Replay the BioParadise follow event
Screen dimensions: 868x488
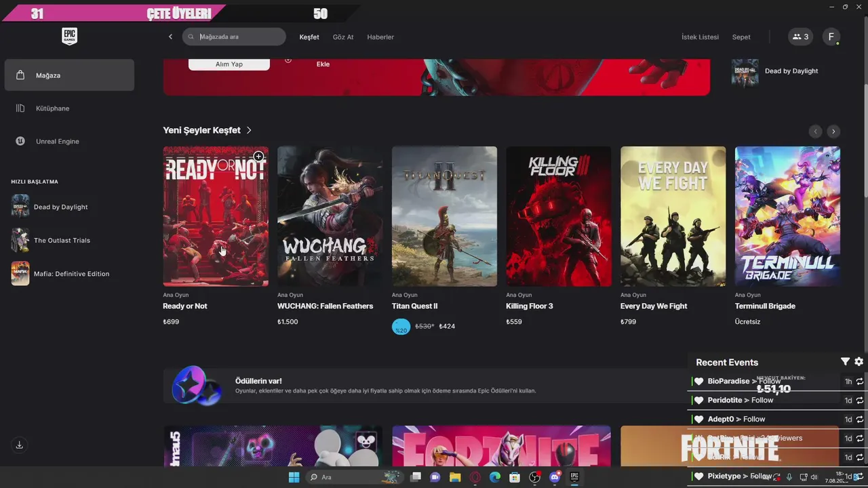(860, 382)
